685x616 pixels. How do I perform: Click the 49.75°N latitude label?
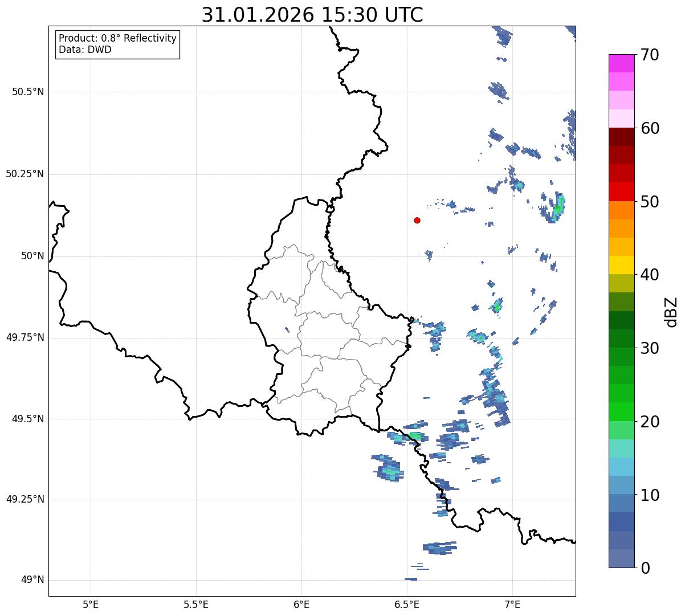pos(25,337)
